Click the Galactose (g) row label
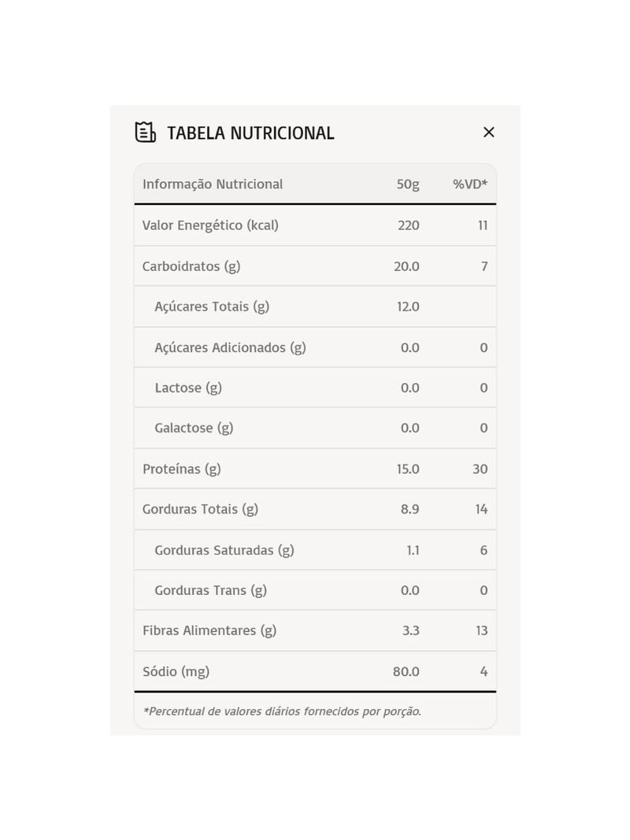 pyautogui.click(x=194, y=428)
